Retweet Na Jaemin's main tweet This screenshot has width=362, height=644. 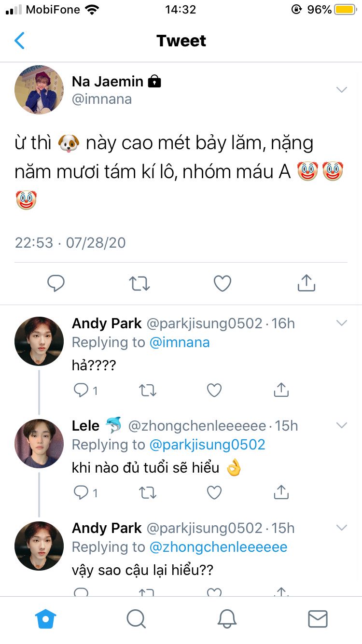pyautogui.click(x=139, y=283)
